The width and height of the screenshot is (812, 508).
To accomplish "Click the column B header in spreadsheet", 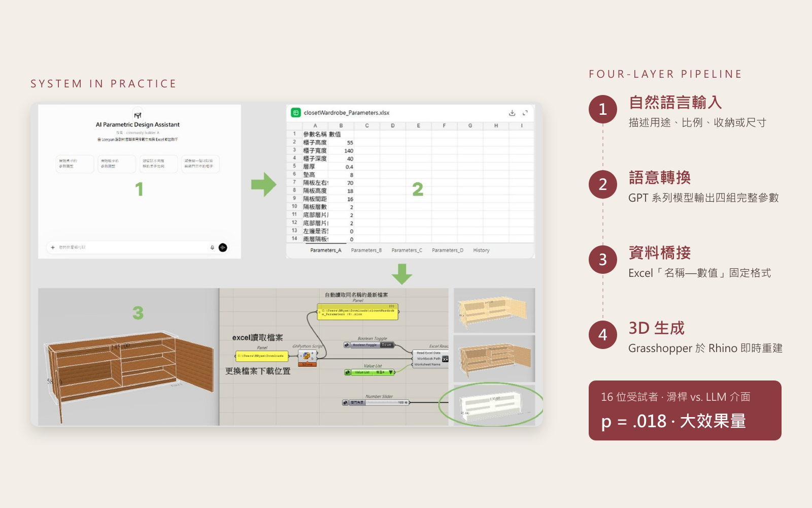I will coord(341,125).
